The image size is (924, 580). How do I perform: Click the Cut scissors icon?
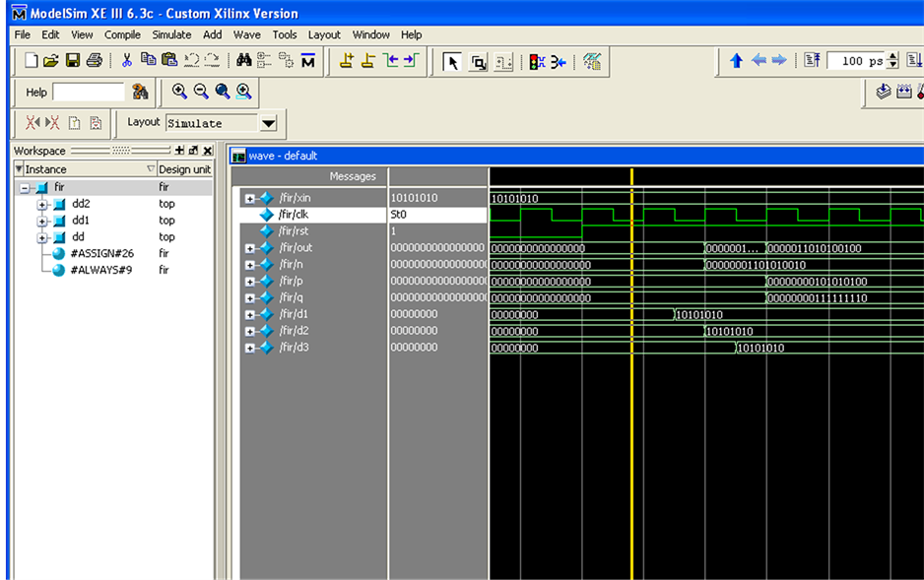[126, 61]
